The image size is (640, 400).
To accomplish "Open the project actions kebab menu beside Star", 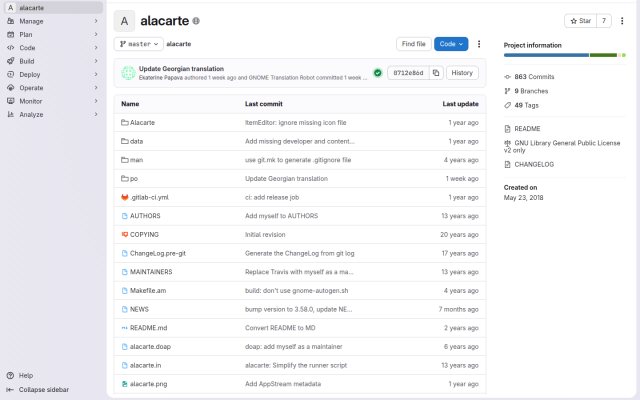I will (622, 21).
